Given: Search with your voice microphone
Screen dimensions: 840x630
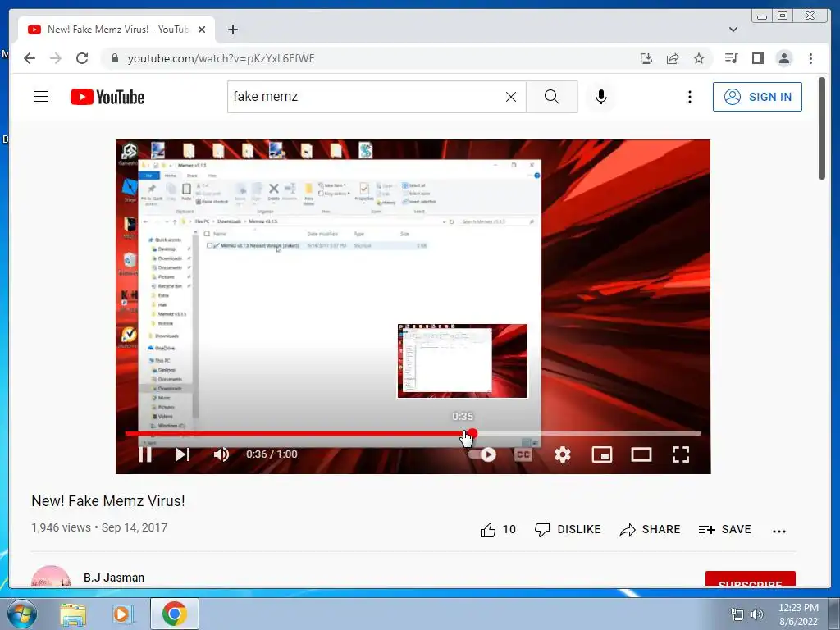Looking at the screenshot, I should tap(601, 97).
